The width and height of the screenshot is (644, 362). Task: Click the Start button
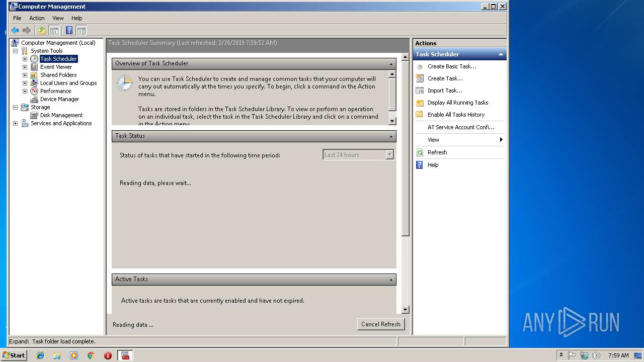click(x=14, y=355)
